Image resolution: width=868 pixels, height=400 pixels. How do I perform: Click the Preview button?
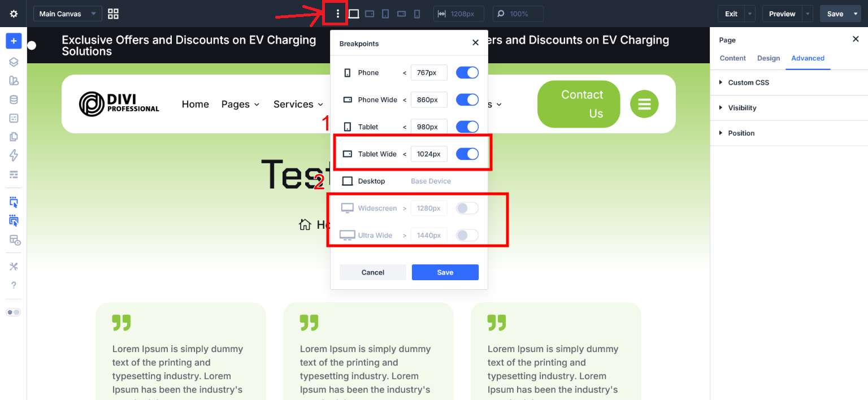pyautogui.click(x=782, y=14)
